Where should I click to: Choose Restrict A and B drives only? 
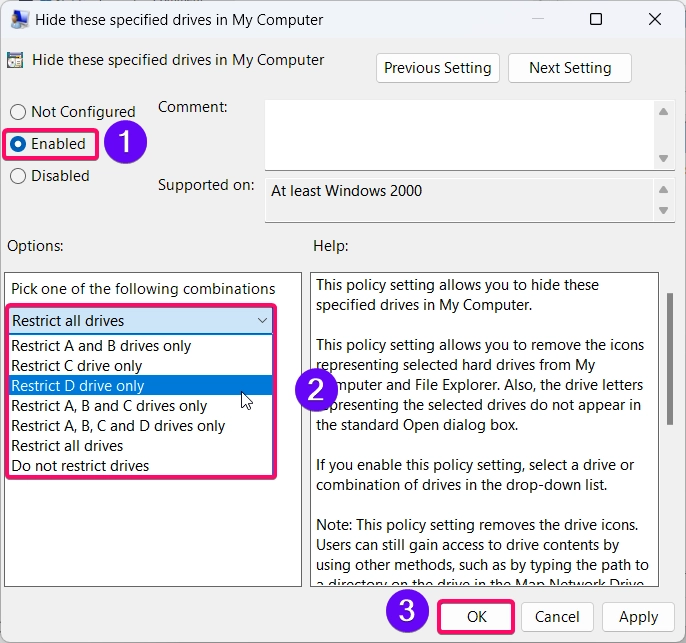pos(141,346)
